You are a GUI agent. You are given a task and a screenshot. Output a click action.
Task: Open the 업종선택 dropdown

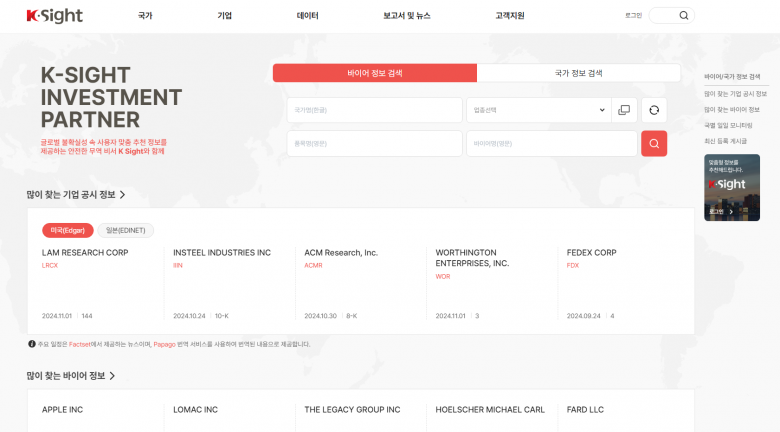tap(538, 110)
